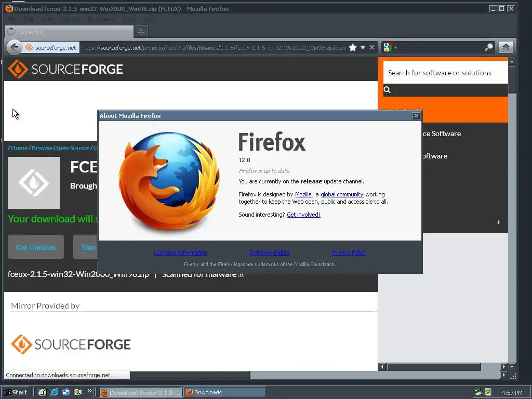Close the About Mozilla Firefox dialog
Image resolution: width=532 pixels, height=399 pixels.
click(416, 116)
